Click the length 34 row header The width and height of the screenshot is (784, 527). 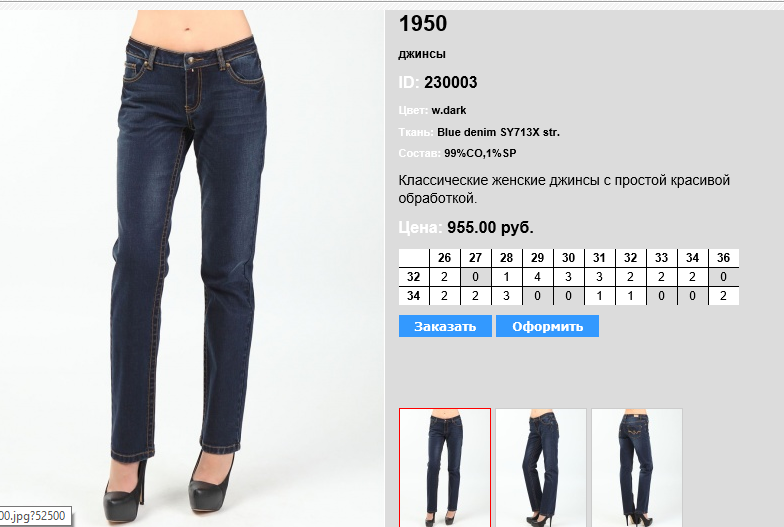[414, 296]
